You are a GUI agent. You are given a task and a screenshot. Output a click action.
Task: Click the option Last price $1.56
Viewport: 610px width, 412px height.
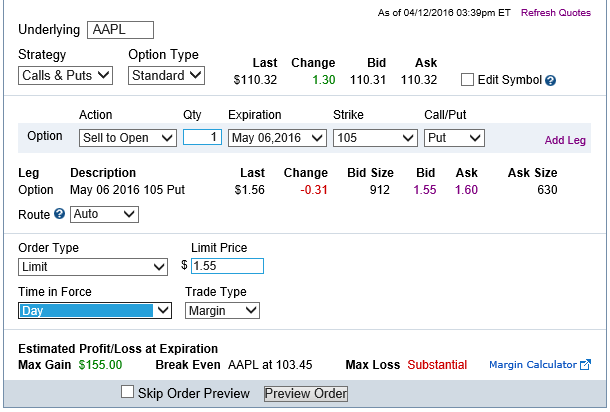(249, 190)
